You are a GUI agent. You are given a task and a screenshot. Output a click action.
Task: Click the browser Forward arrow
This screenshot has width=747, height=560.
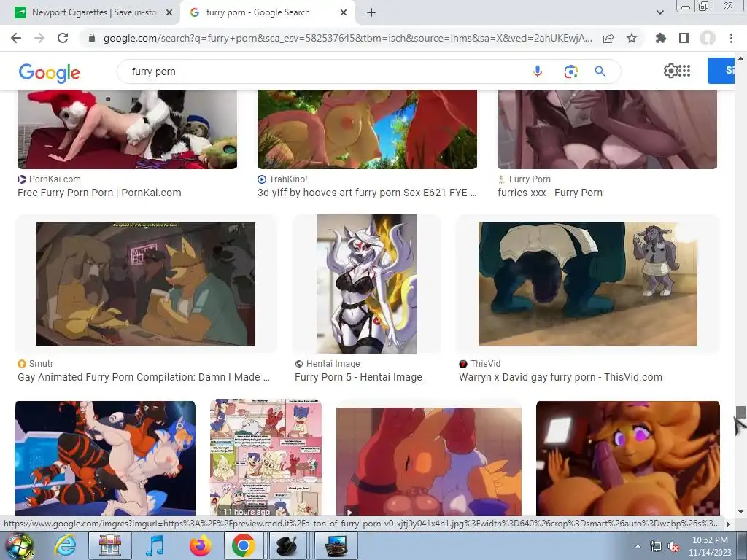point(39,38)
